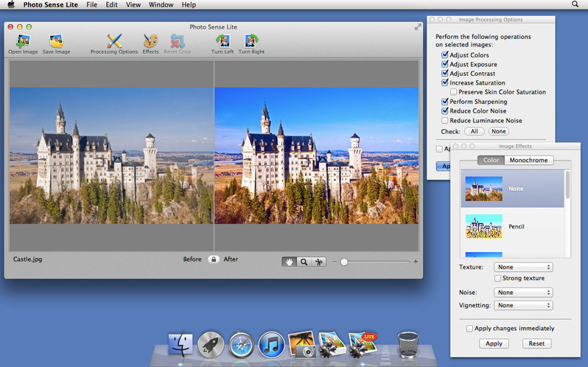Open the Window menu
The image size is (588, 367).
click(x=161, y=4)
